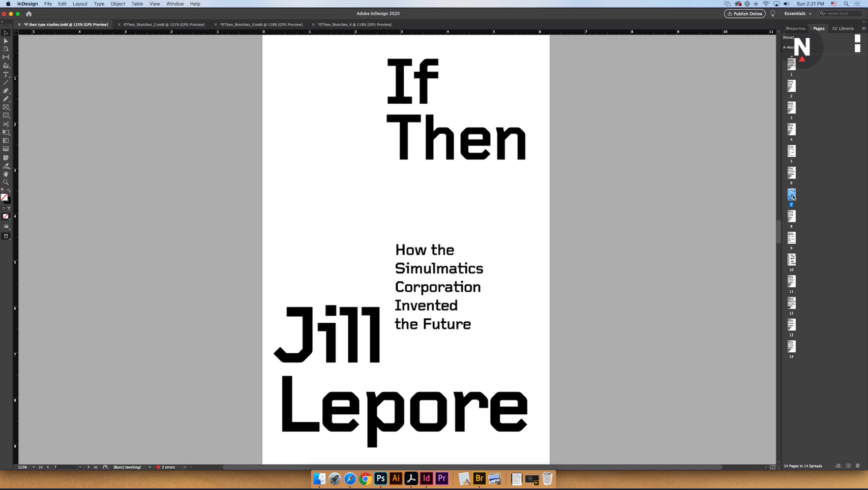The image size is (868, 490).
Task: Select the Page tool
Action: pyautogui.click(x=6, y=49)
